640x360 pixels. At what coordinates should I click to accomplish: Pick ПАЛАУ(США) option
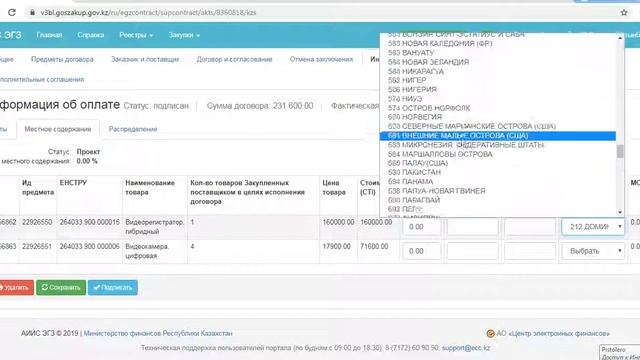coord(498,163)
